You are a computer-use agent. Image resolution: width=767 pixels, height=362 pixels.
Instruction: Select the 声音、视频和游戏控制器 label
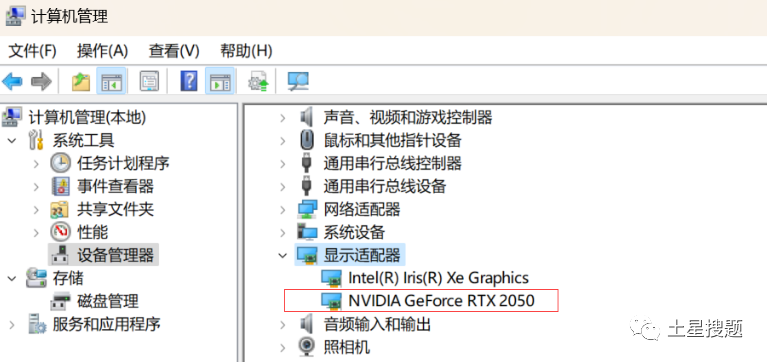(x=407, y=117)
